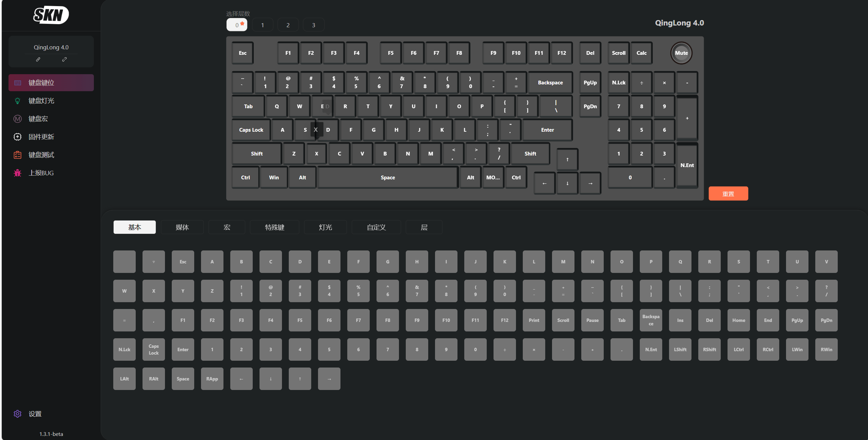Viewport: 868px width, 440px height.
Task: Click the 键盘测试 keyboard test icon
Action: [16, 154]
